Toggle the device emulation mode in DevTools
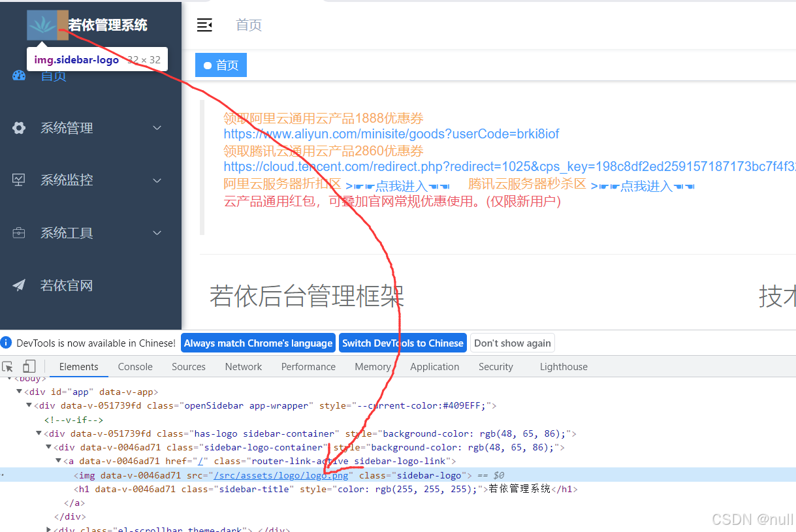This screenshot has height=532, width=796. [29, 367]
